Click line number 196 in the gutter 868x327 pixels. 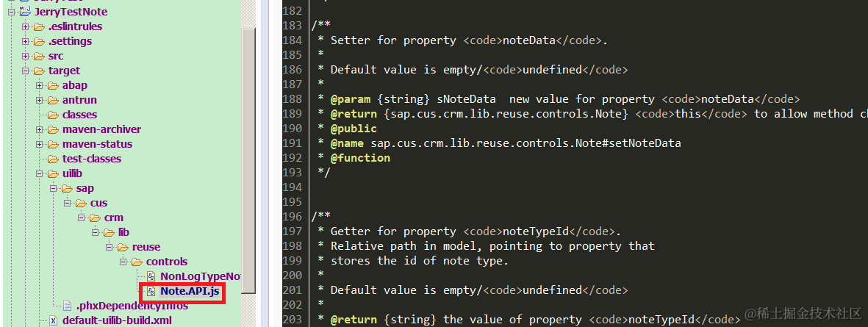293,216
